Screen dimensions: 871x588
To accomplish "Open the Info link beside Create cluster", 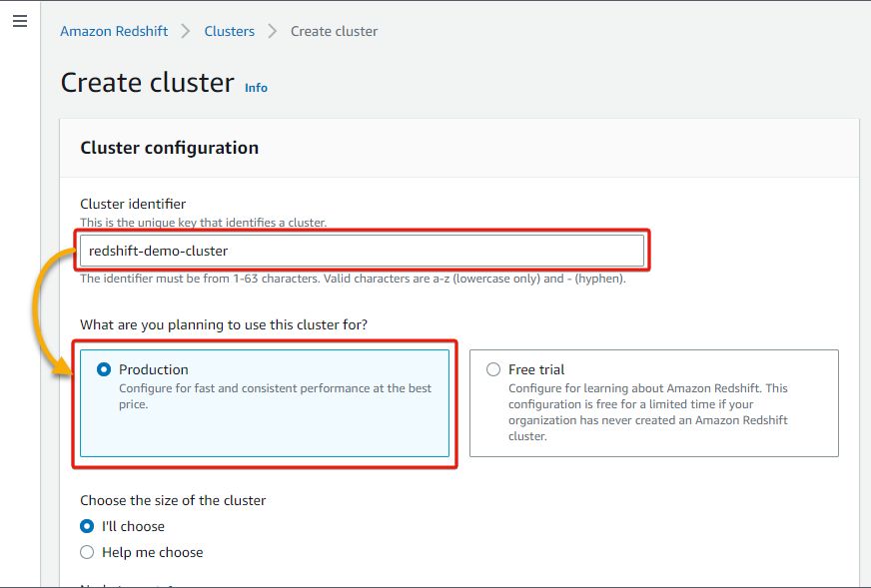I will point(256,88).
